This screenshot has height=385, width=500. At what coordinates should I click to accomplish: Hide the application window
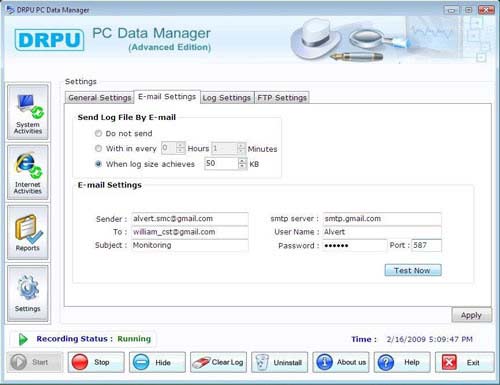157,362
